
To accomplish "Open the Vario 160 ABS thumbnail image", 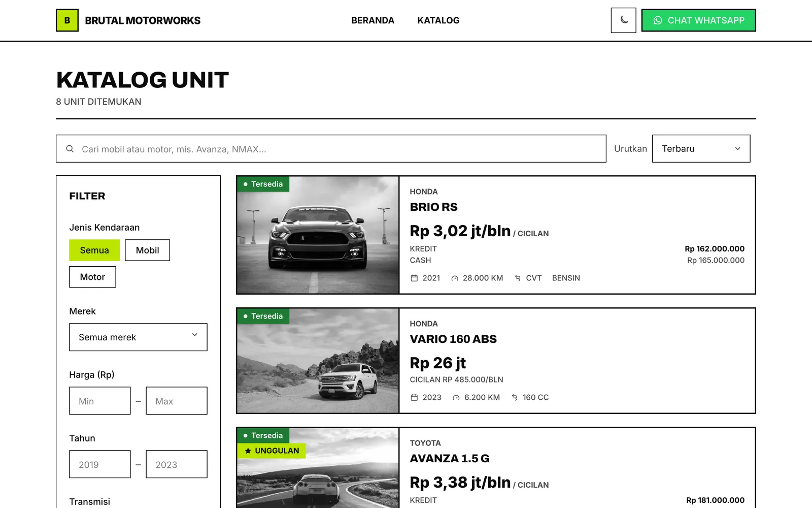I will [318, 361].
